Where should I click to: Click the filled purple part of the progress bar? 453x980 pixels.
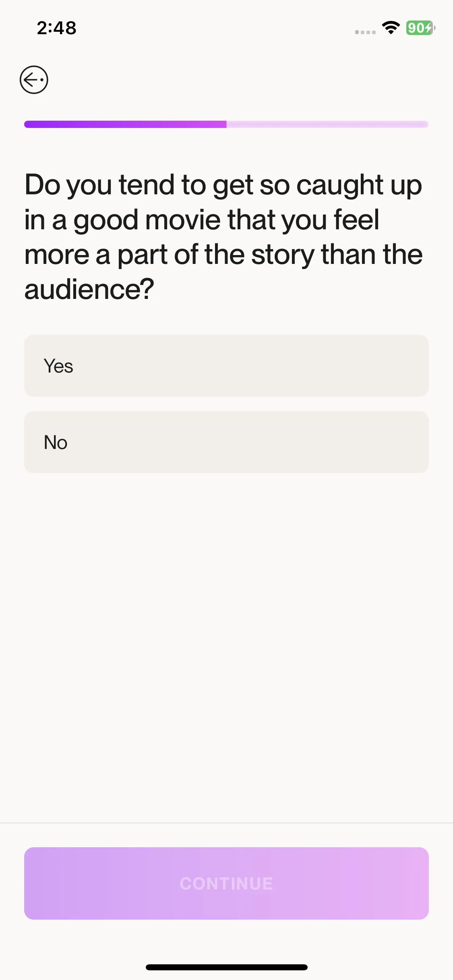click(x=125, y=124)
